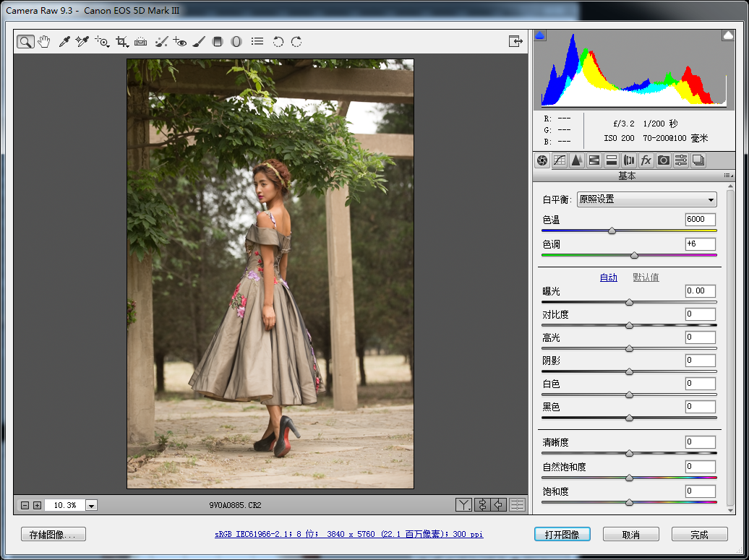Select the Spot Removal tool
This screenshot has height=560, width=749.
pos(161,41)
